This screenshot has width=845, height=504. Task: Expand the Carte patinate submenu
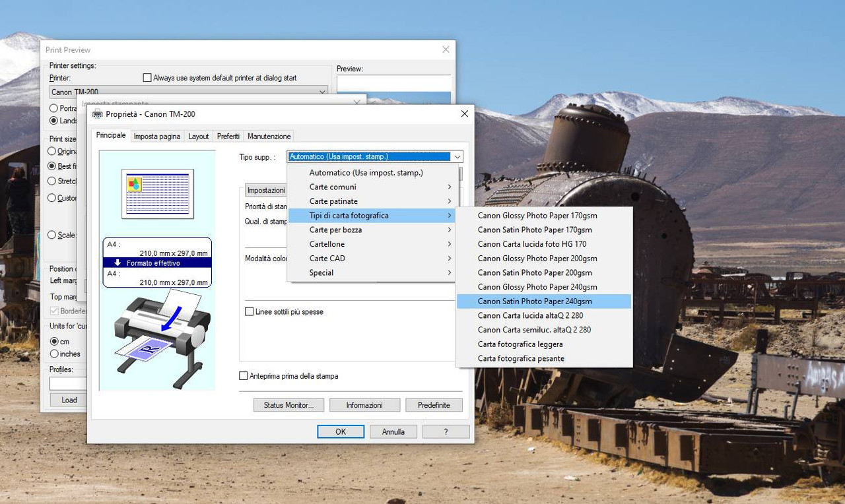[374, 201]
